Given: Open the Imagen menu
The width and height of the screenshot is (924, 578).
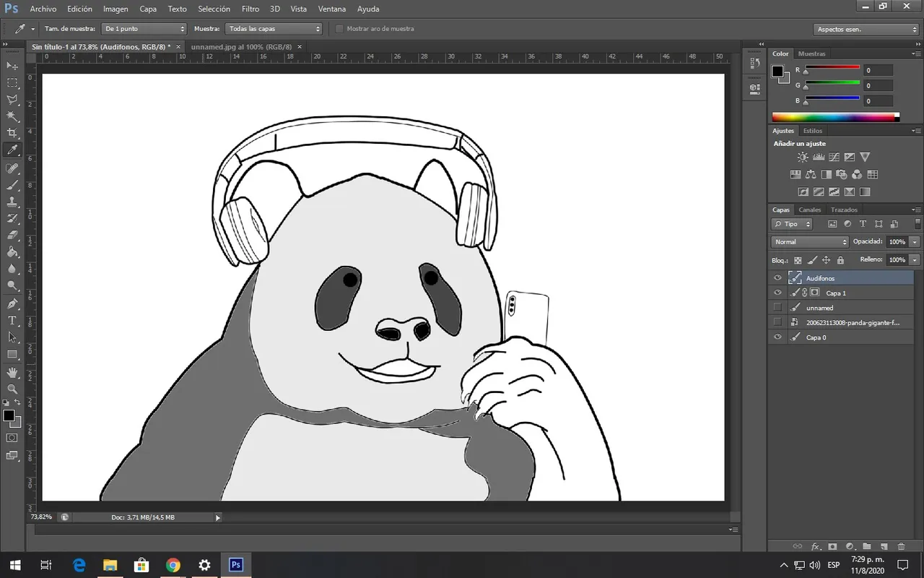Looking at the screenshot, I should (115, 9).
